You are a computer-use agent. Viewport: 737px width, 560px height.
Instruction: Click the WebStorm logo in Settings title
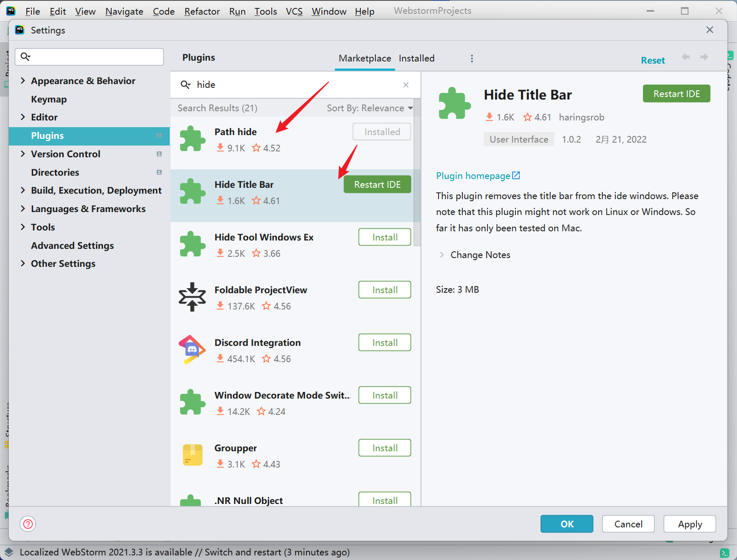click(20, 30)
